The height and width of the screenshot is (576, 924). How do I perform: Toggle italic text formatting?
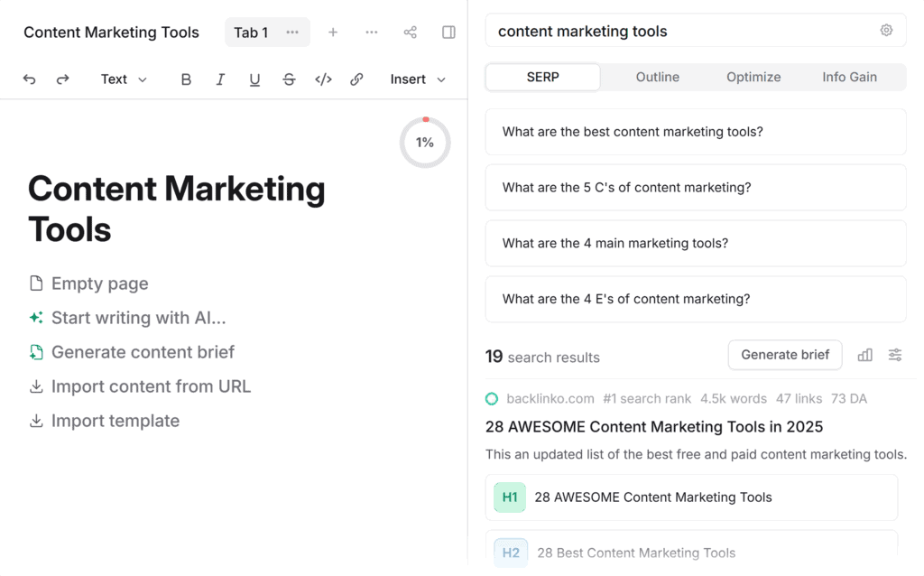(x=220, y=79)
